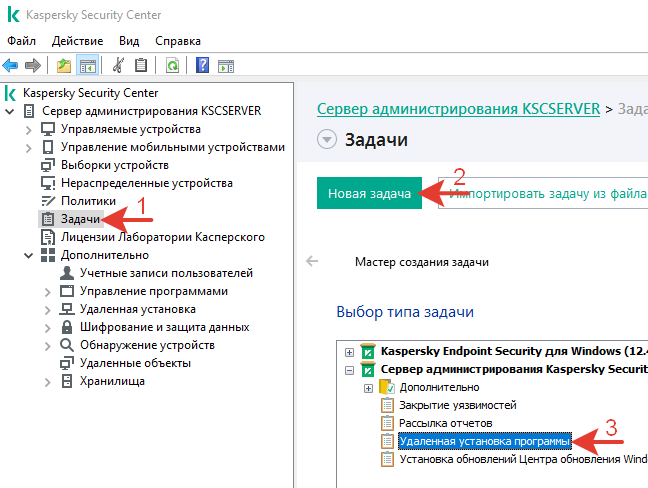
Task: Open the Действие menu
Action: [x=77, y=41]
